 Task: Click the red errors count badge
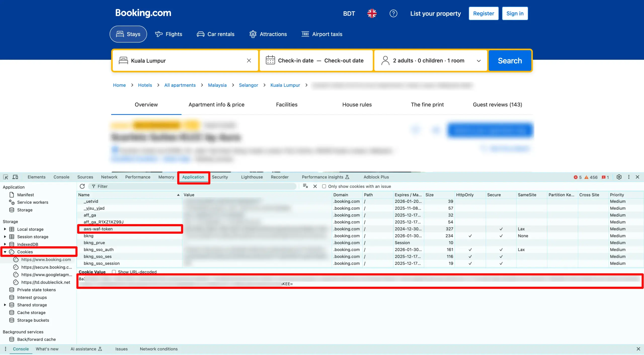coord(578,177)
